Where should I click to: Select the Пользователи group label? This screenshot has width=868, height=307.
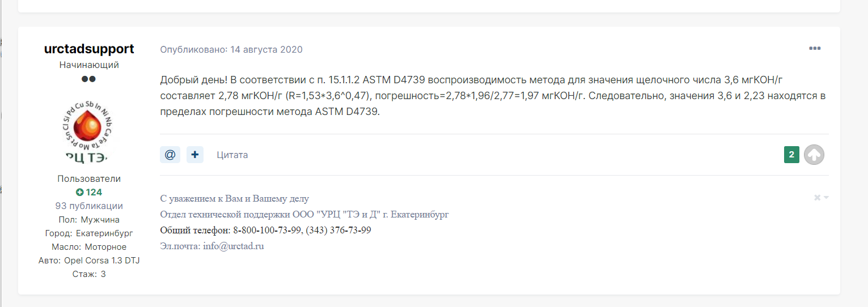coord(89,179)
